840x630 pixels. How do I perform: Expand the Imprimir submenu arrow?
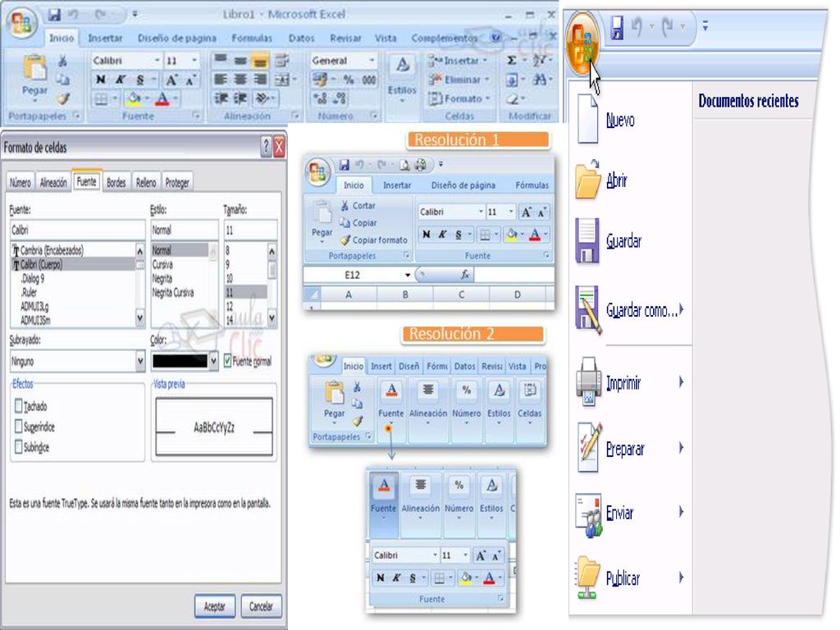click(x=681, y=382)
